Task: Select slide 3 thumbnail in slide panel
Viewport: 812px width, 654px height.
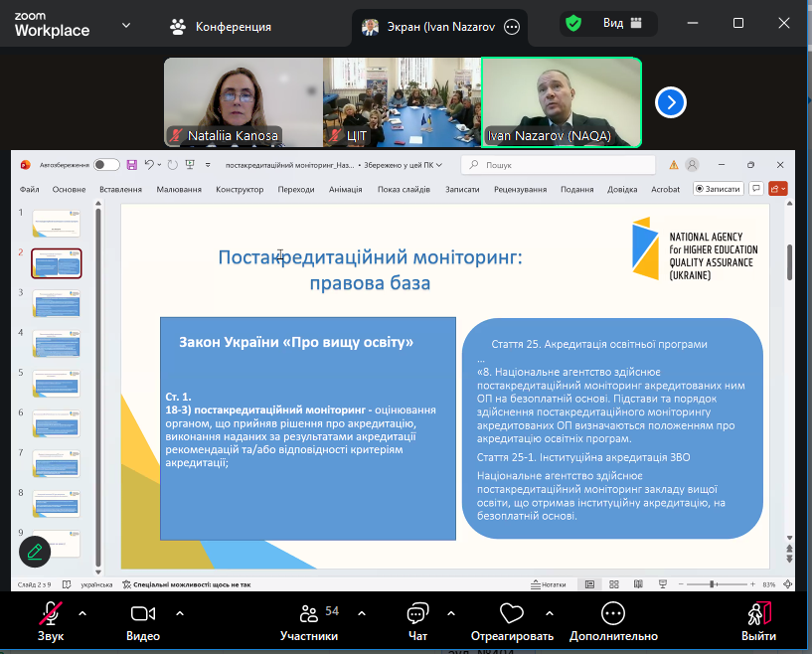Action: click(x=57, y=302)
